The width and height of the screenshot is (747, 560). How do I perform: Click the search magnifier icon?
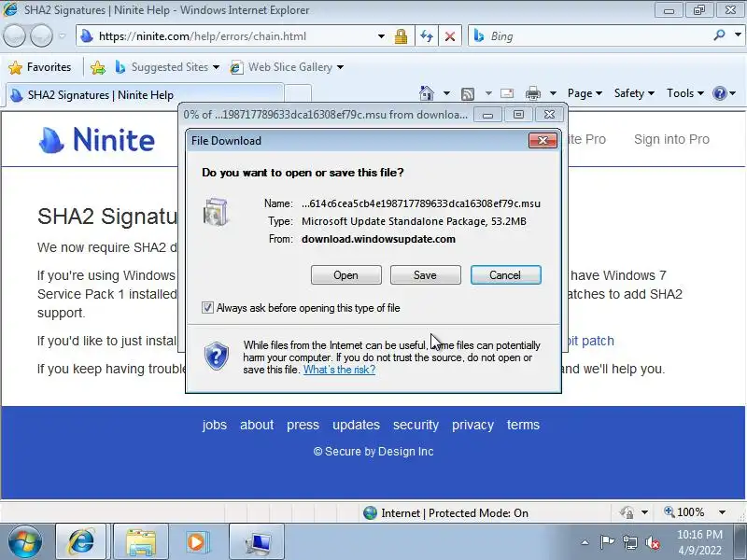719,35
